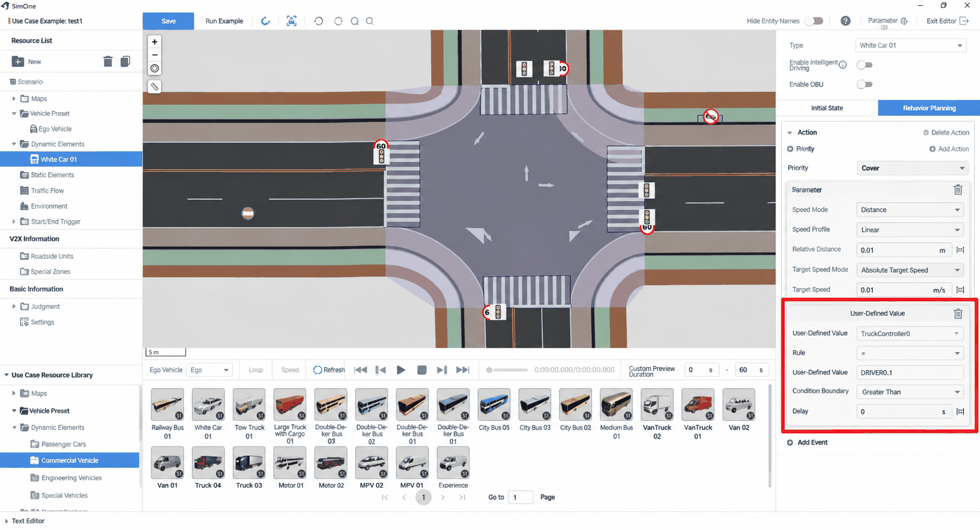Click the refresh/reload icon next to Run Example

tap(265, 21)
